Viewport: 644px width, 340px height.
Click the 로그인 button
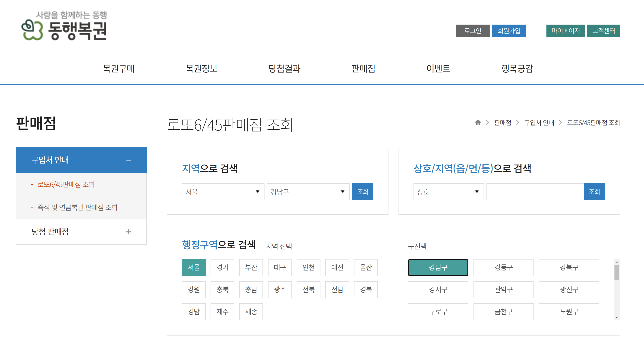click(472, 31)
